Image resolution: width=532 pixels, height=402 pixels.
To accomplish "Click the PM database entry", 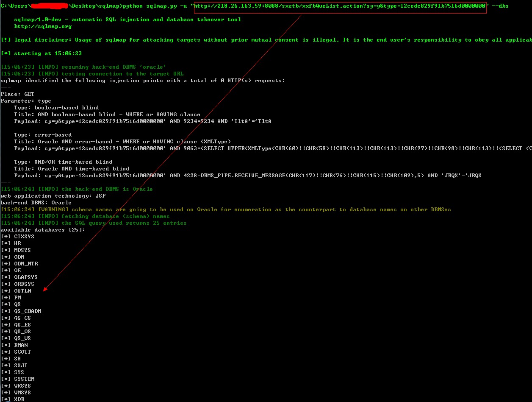I will 11,298.
